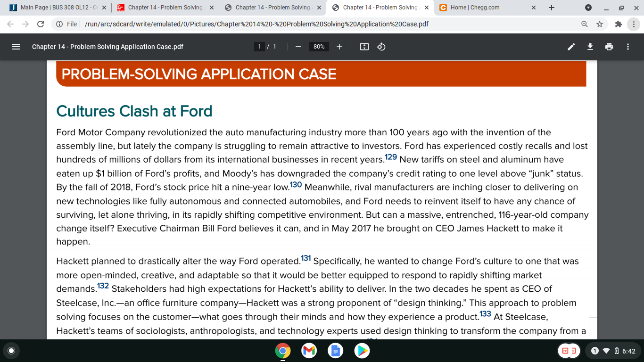The image size is (644, 362).
Task: Click the zoom magnifier icon in address bar
Action: click(585, 24)
